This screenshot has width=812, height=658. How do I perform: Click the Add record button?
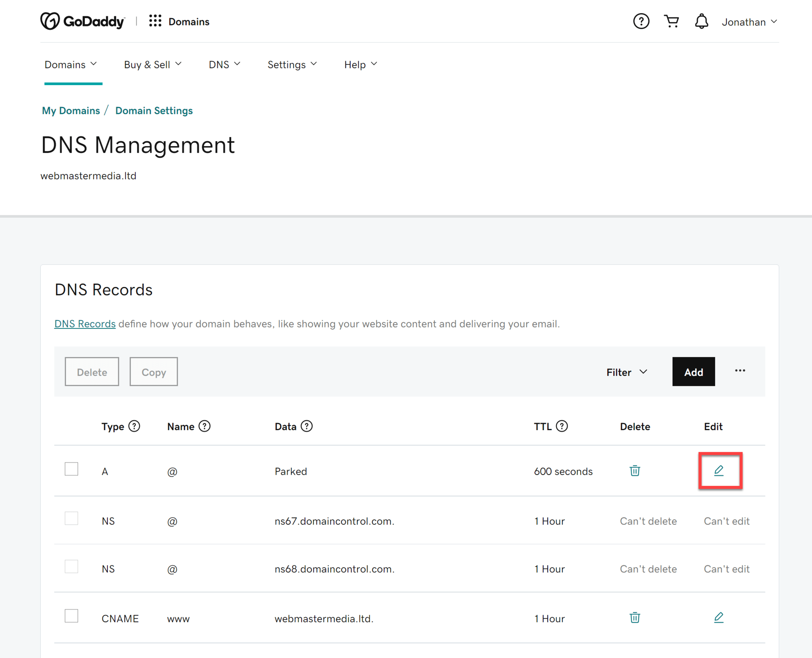tap(693, 371)
